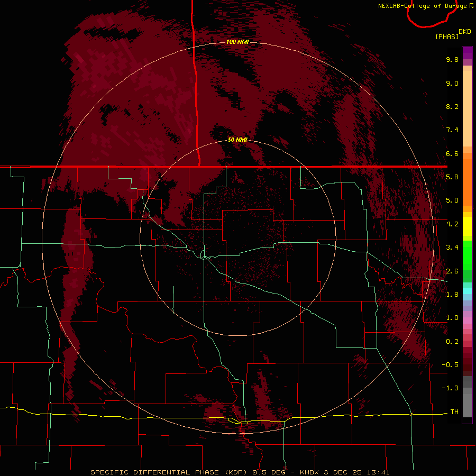
Task: Click the TH threshold label
Action: (454, 412)
